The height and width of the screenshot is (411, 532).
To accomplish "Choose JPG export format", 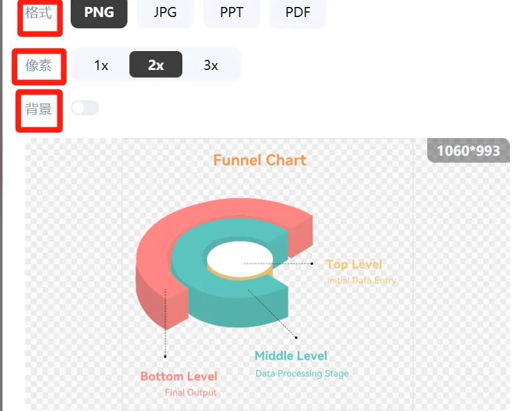I will pos(165,13).
